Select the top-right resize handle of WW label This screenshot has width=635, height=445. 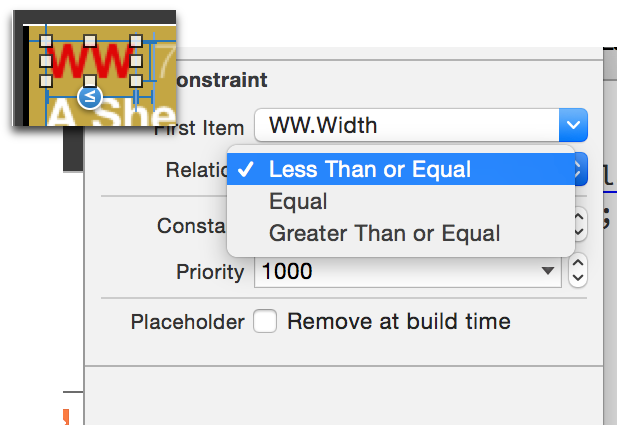click(x=136, y=40)
